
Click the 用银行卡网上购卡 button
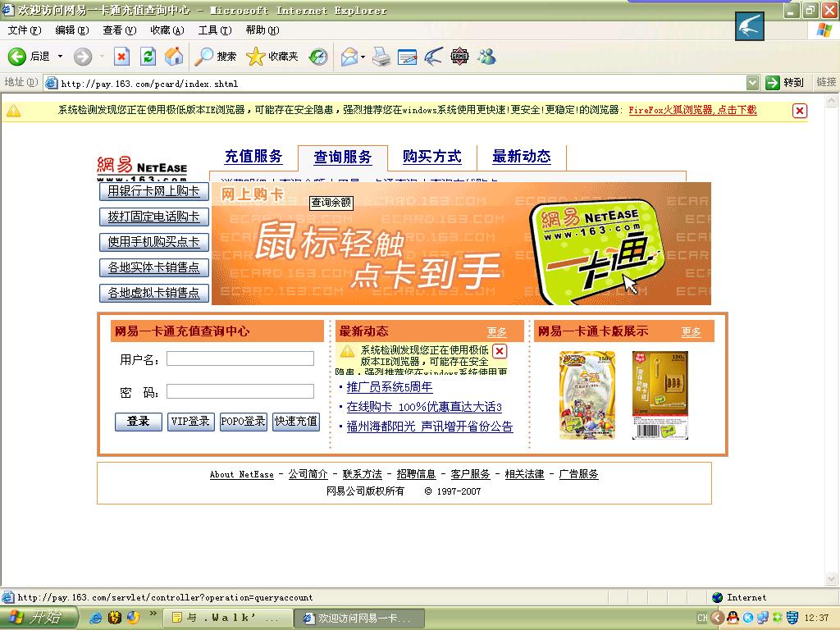point(153,191)
